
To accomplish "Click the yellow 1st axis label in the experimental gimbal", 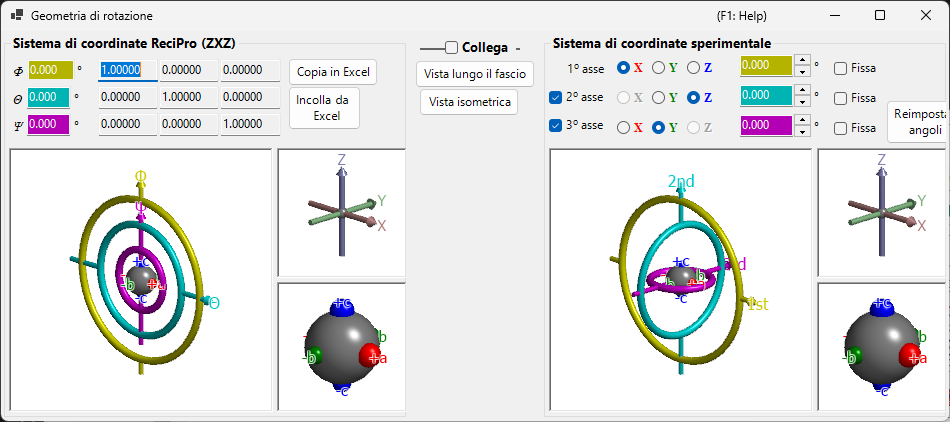I will click(757, 304).
